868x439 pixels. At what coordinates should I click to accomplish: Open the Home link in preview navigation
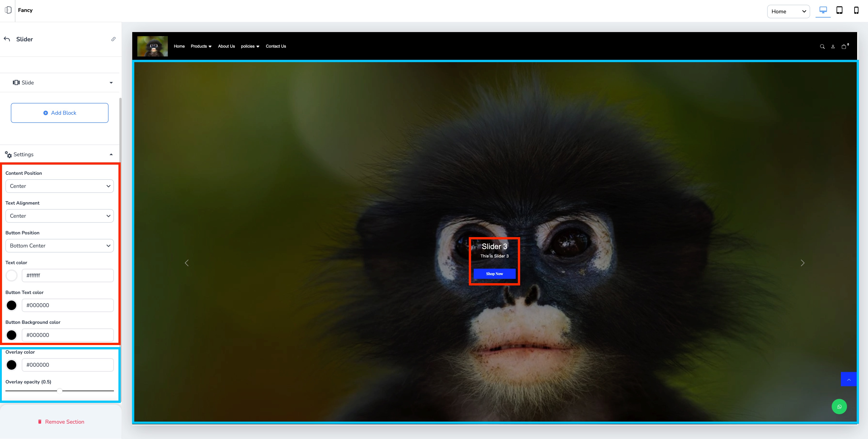(179, 46)
